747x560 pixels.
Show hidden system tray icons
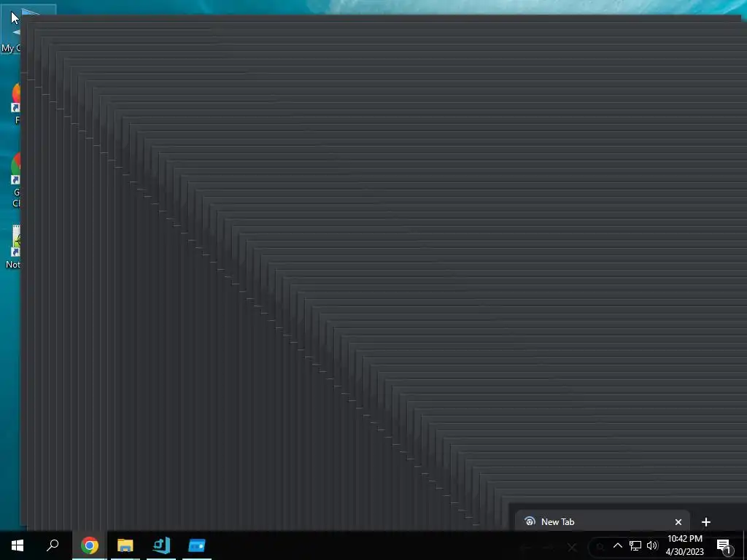[617, 545]
